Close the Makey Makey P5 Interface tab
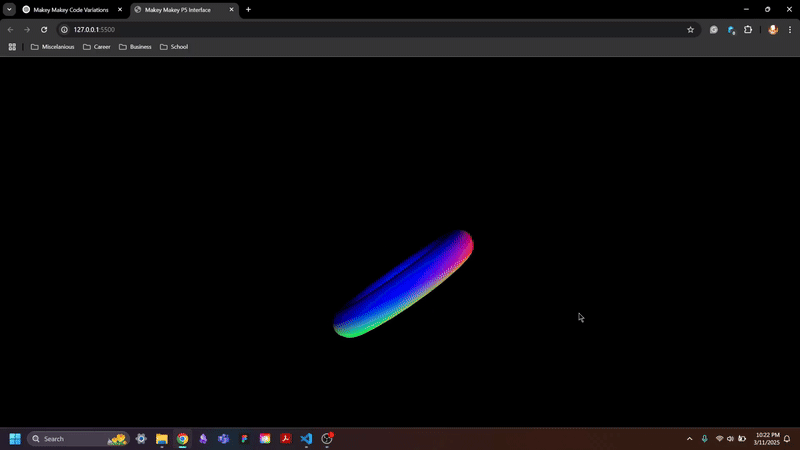Image resolution: width=800 pixels, height=450 pixels. click(231, 10)
